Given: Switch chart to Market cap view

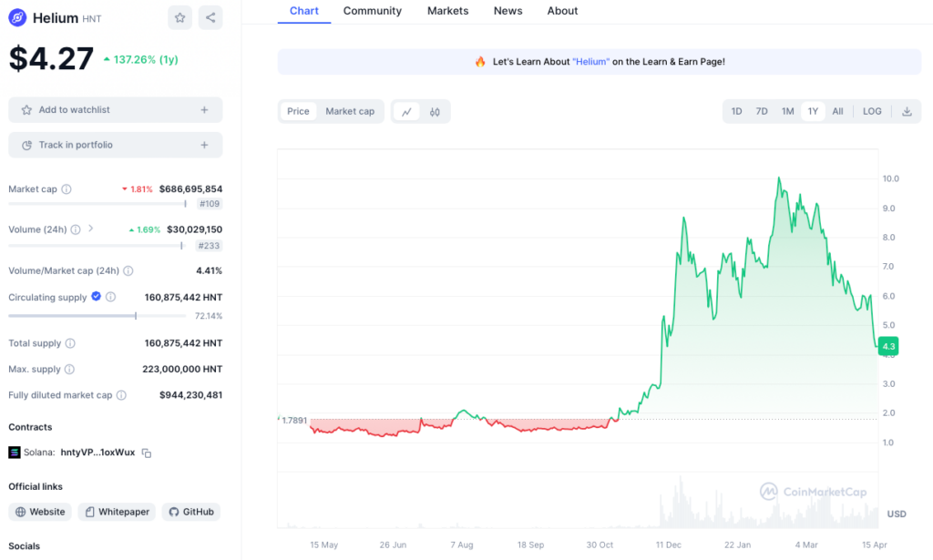Looking at the screenshot, I should 350,110.
